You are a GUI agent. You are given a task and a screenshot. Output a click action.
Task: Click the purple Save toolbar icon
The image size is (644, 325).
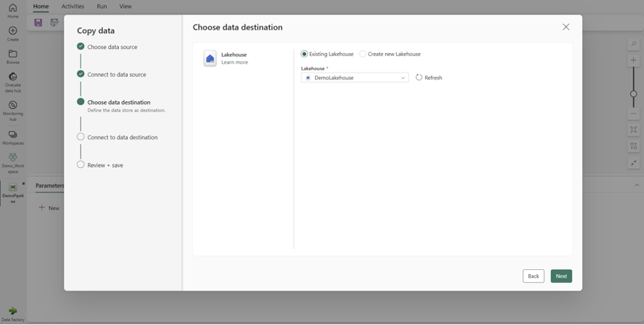[x=39, y=23]
